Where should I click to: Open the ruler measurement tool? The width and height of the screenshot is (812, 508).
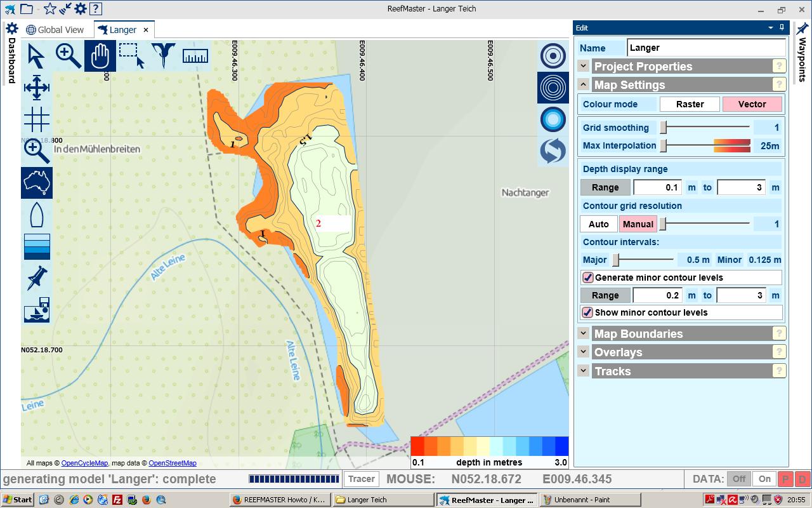pyautogui.click(x=195, y=56)
